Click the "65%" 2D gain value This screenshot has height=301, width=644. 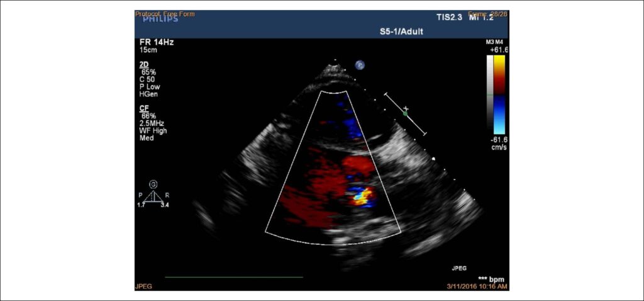[x=148, y=72]
